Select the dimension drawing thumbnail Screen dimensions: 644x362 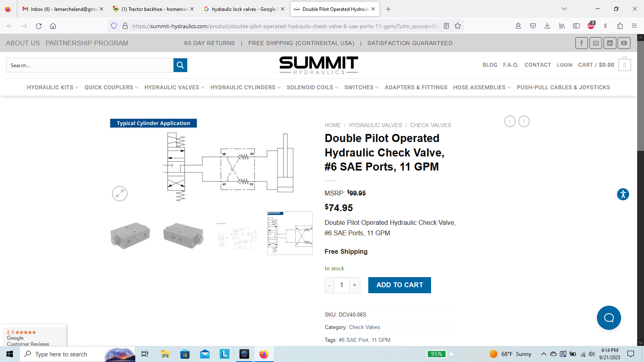pos(237,234)
